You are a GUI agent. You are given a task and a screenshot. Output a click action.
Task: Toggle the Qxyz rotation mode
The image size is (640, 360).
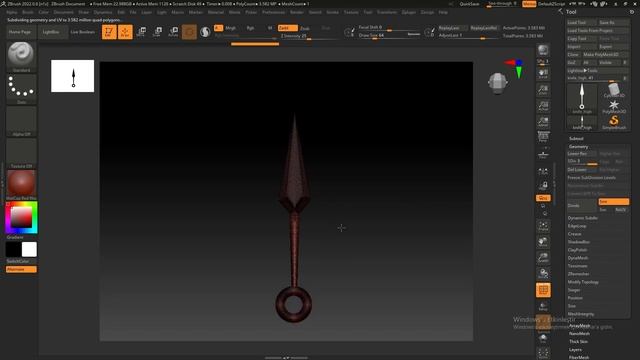click(543, 198)
